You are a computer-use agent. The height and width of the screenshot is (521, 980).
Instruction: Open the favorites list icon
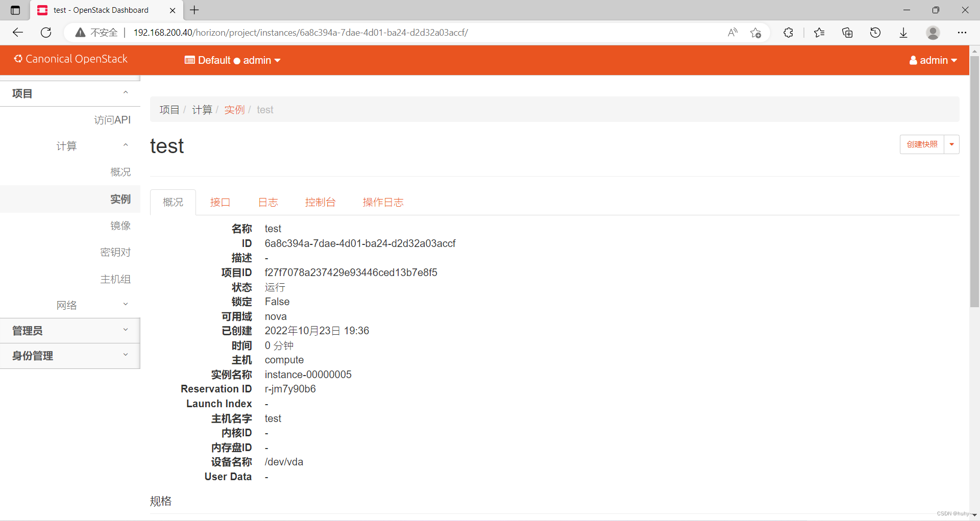click(x=819, y=33)
